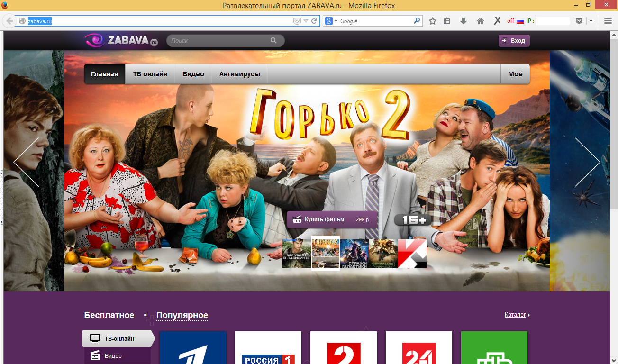Select the Черепашки-ниндзя slide thumbnail

coord(383,254)
